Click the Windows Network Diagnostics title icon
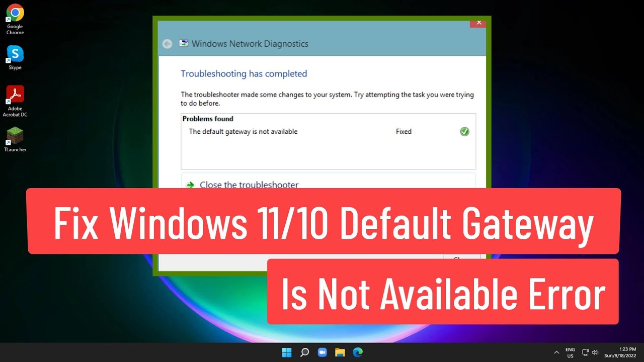This screenshot has width=644, height=362. (184, 44)
